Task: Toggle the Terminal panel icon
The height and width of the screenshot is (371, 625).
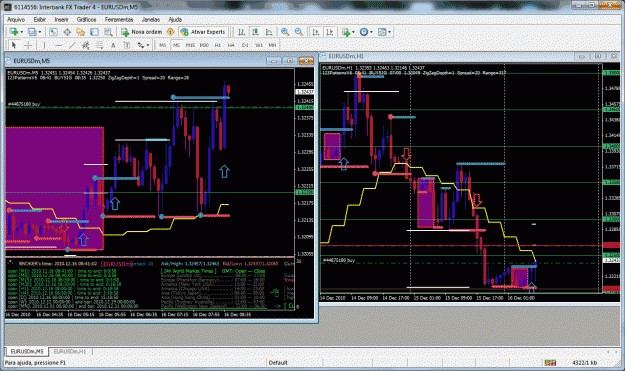Action: point(94,32)
